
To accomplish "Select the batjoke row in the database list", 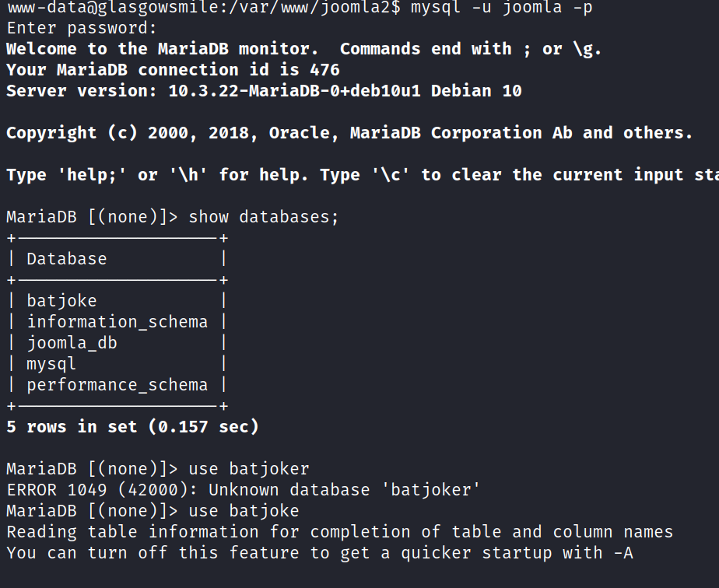I will (62, 301).
